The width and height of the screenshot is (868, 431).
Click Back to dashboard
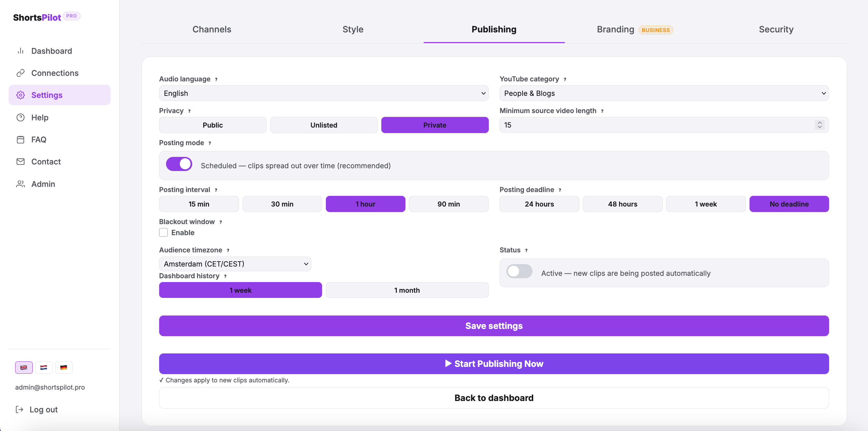(494, 398)
